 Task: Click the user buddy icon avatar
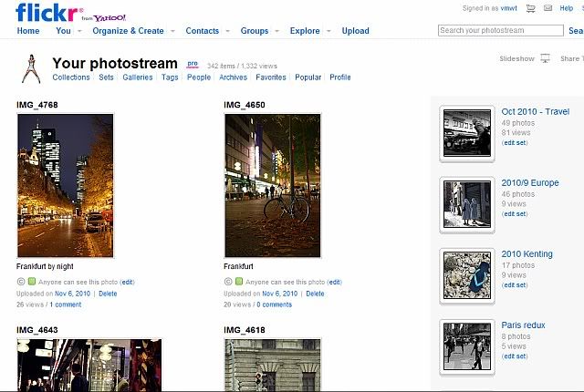(x=31, y=69)
